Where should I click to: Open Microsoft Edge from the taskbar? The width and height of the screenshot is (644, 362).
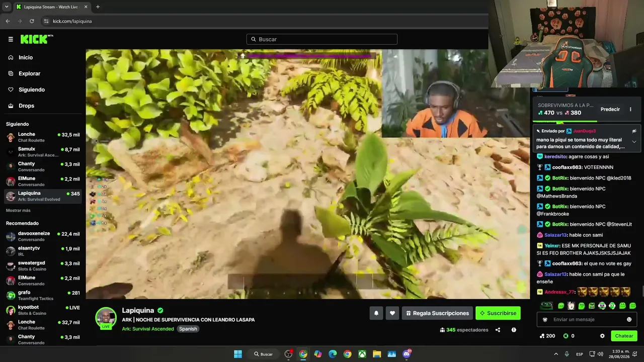pos(333,354)
